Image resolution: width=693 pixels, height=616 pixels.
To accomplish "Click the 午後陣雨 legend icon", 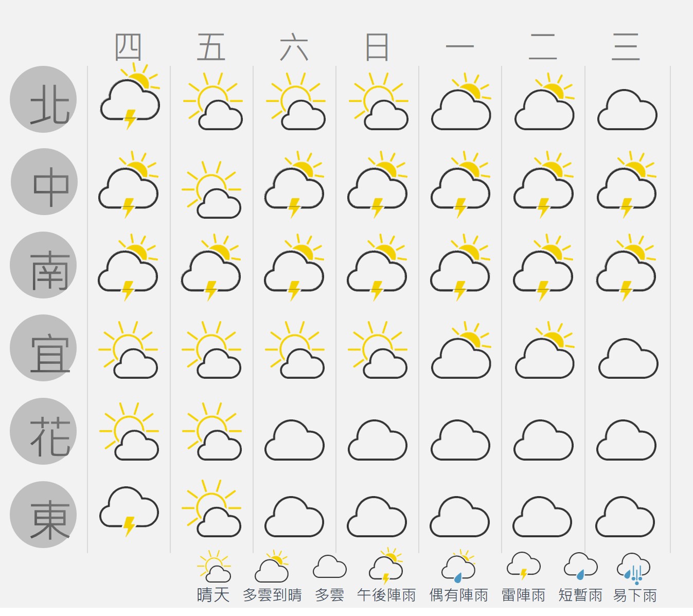I will coord(386,567).
